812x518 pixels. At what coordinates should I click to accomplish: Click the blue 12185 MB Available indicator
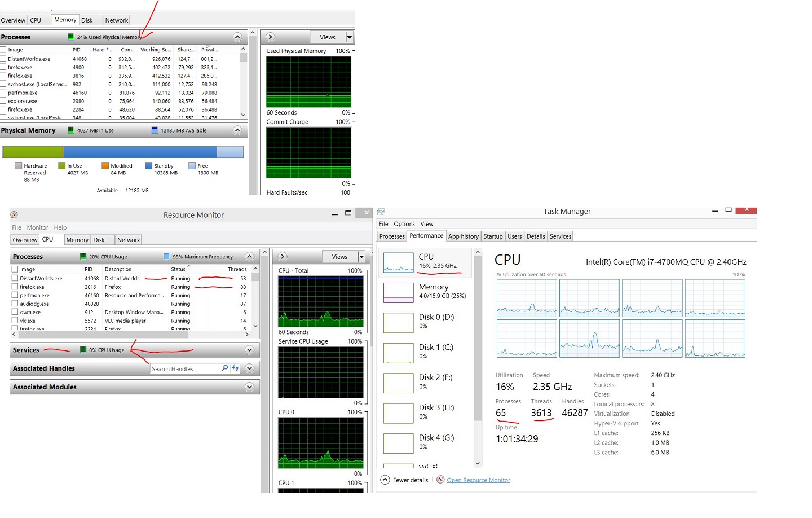(155, 130)
